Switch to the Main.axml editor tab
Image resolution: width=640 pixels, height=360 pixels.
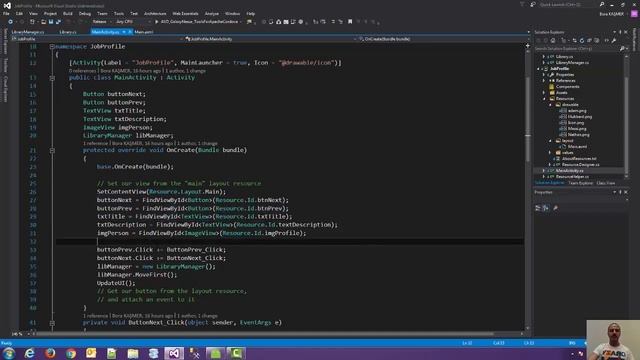coord(143,32)
